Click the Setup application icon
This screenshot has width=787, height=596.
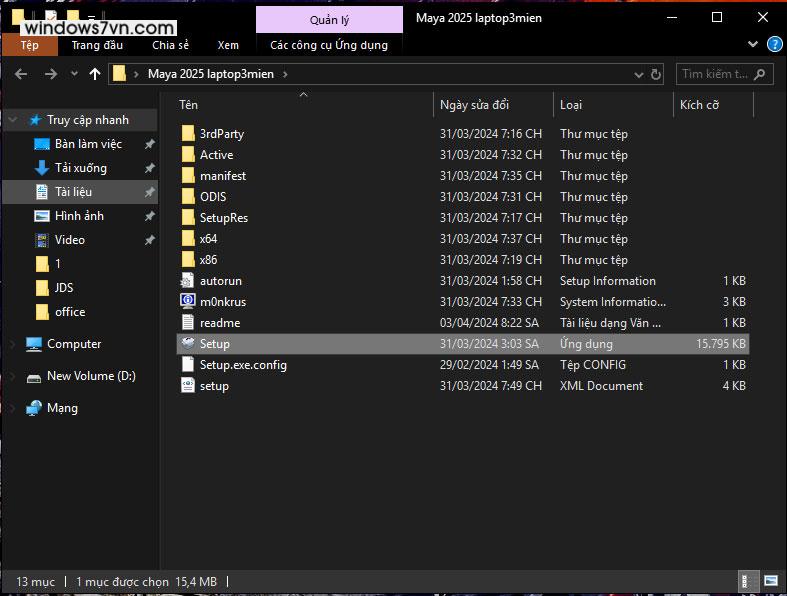(187, 344)
